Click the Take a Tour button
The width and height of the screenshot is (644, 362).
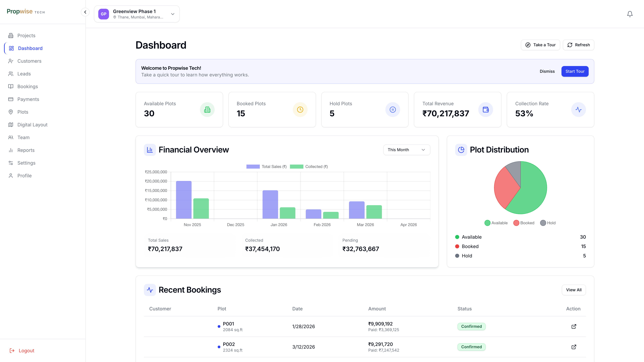tap(540, 45)
